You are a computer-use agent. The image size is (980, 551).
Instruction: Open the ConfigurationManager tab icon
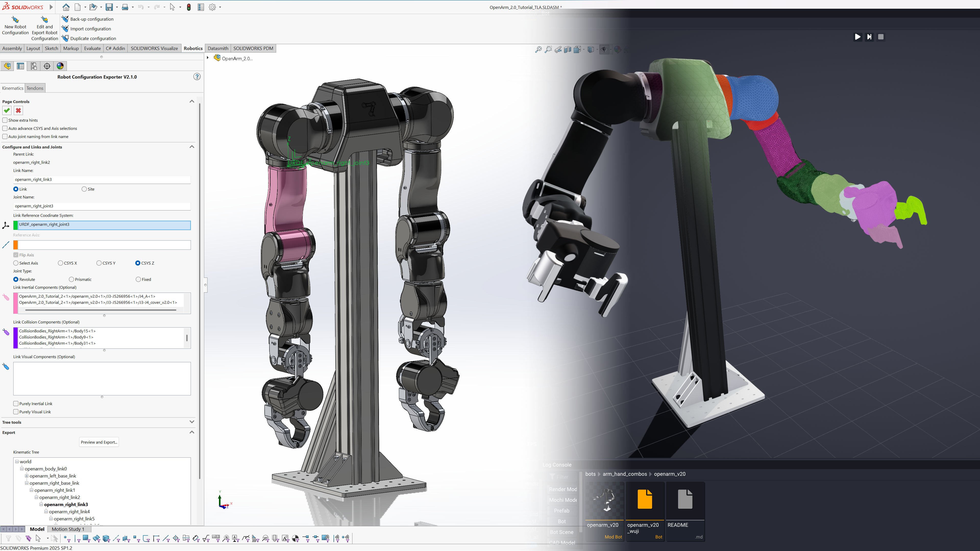pos(34,66)
